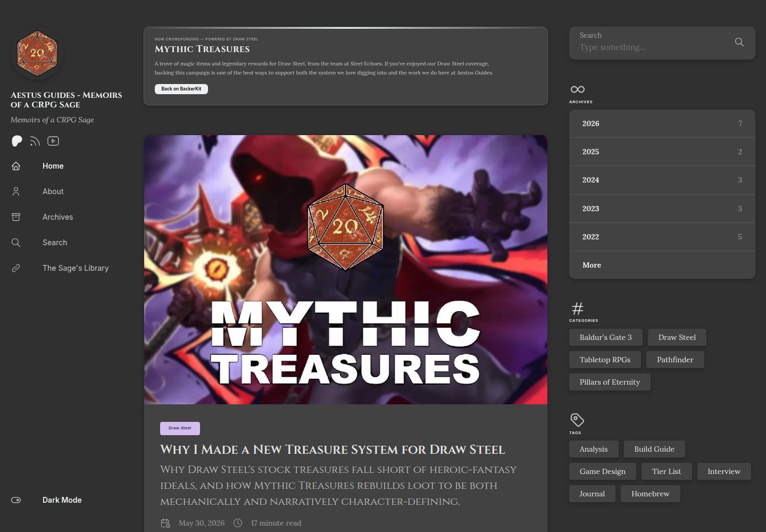
Task: Expand More archives
Action: point(662,265)
